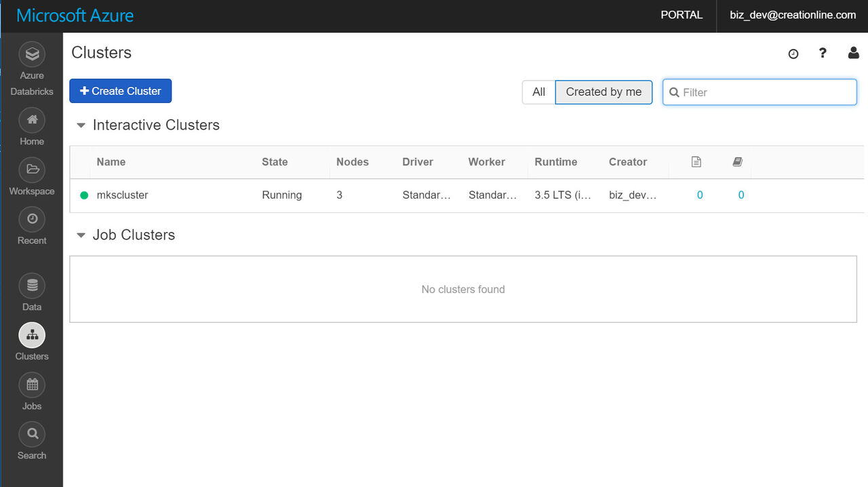Click the biz_dev creator cell
868x487 pixels.
633,195
